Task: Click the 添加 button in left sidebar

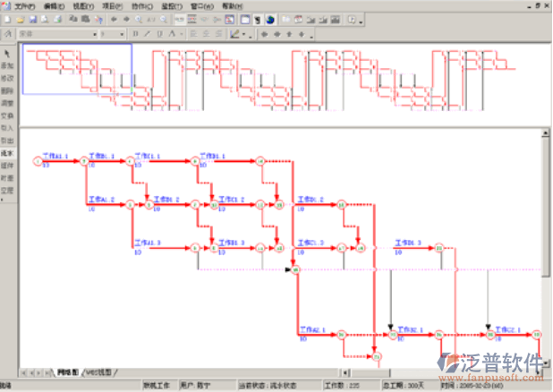Action: click(x=7, y=66)
